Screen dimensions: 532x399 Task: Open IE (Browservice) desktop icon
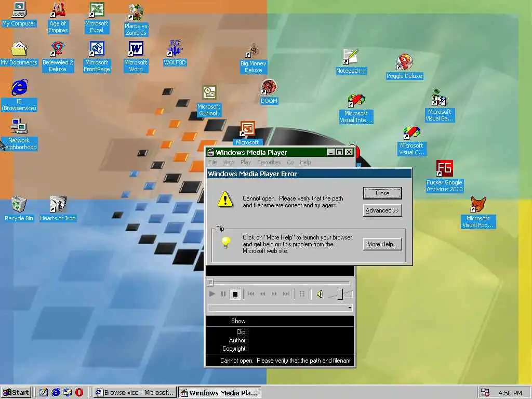pos(19,96)
